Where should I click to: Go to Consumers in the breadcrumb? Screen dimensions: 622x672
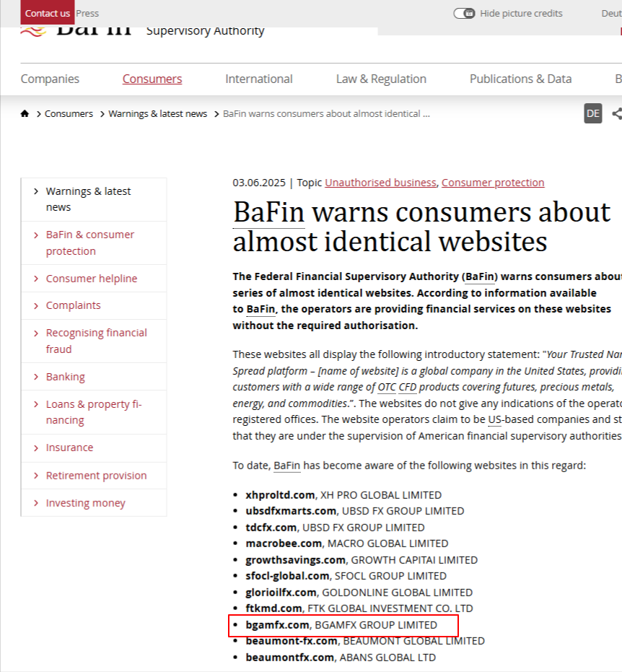point(69,113)
